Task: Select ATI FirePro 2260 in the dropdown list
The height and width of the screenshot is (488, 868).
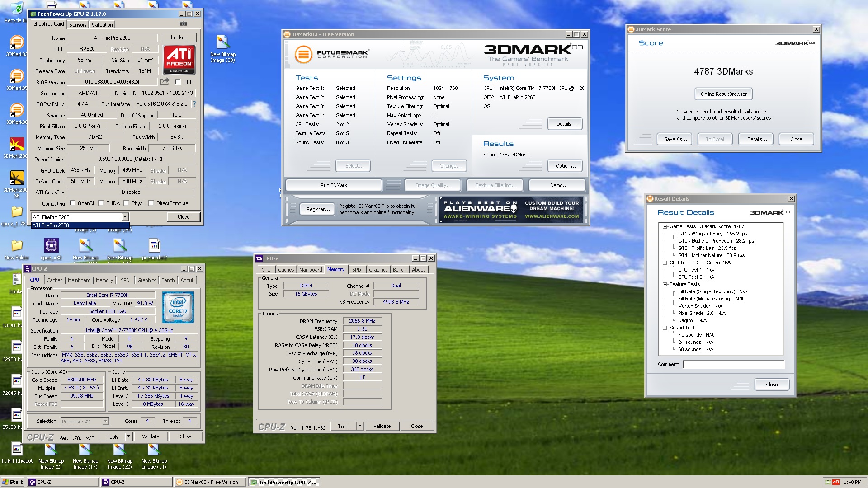Action: [80, 225]
